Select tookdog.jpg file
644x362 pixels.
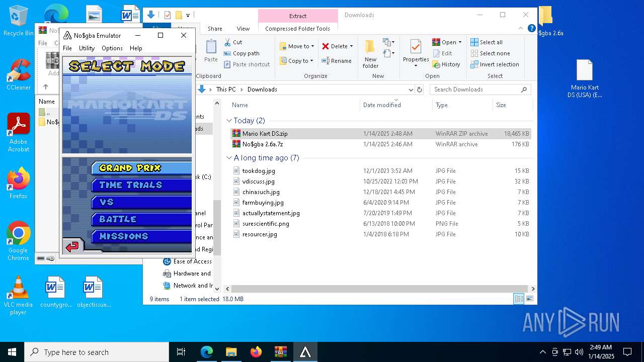point(380,171)
